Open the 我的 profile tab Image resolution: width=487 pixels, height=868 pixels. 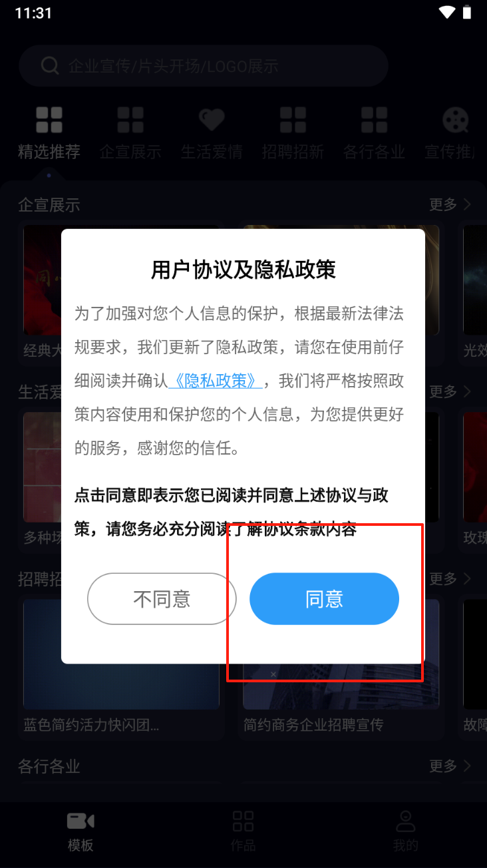405,831
